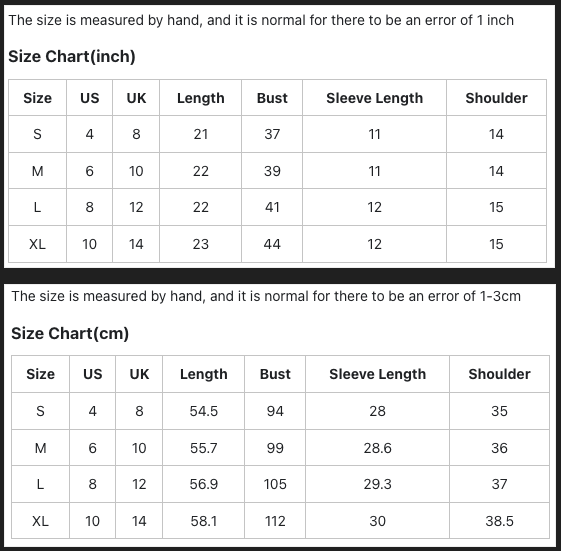This screenshot has width=561, height=551.
Task: Click the 'Size Chart(cm)' heading
Action: [x=70, y=333]
